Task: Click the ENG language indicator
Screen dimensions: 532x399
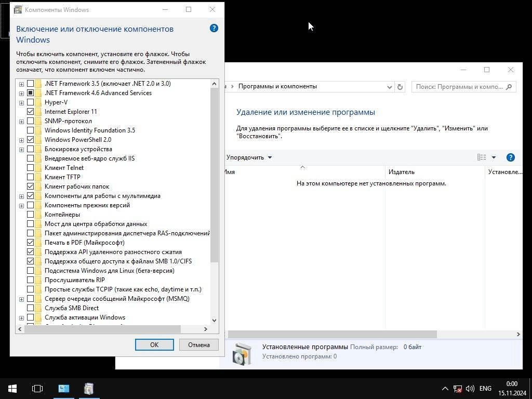Action: pos(485,389)
